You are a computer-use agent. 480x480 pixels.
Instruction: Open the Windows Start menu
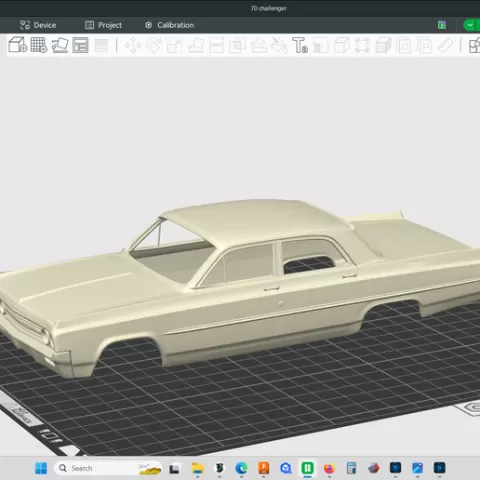[x=41, y=468]
